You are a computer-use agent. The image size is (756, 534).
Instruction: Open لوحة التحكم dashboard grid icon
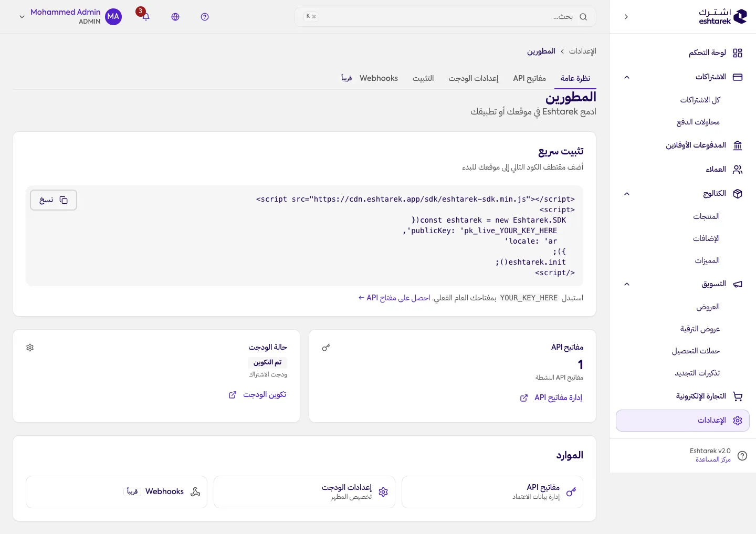click(x=738, y=53)
